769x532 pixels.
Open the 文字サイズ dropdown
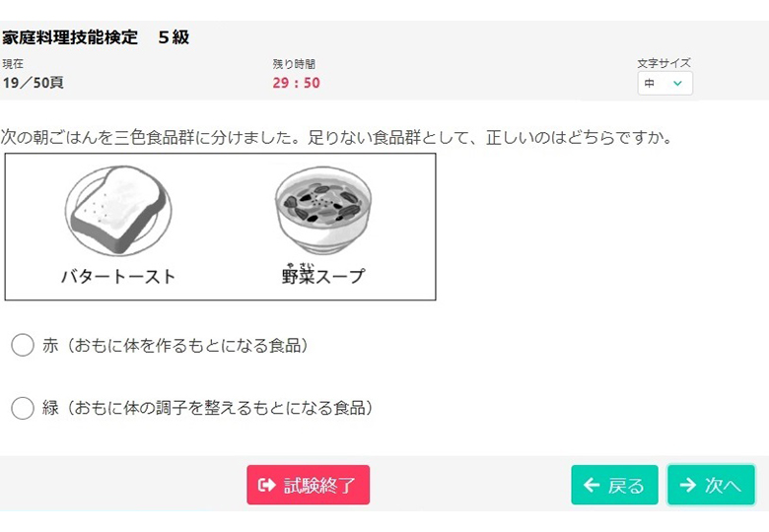coord(665,84)
